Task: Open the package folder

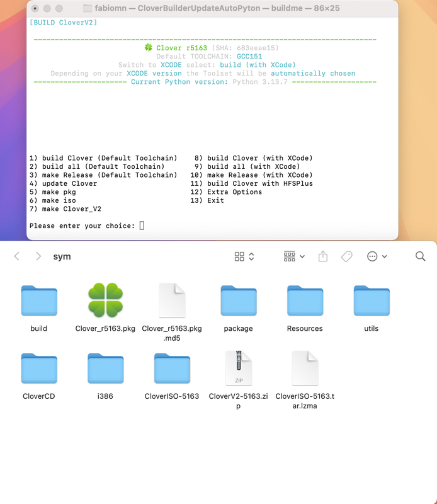Action: coord(239,301)
